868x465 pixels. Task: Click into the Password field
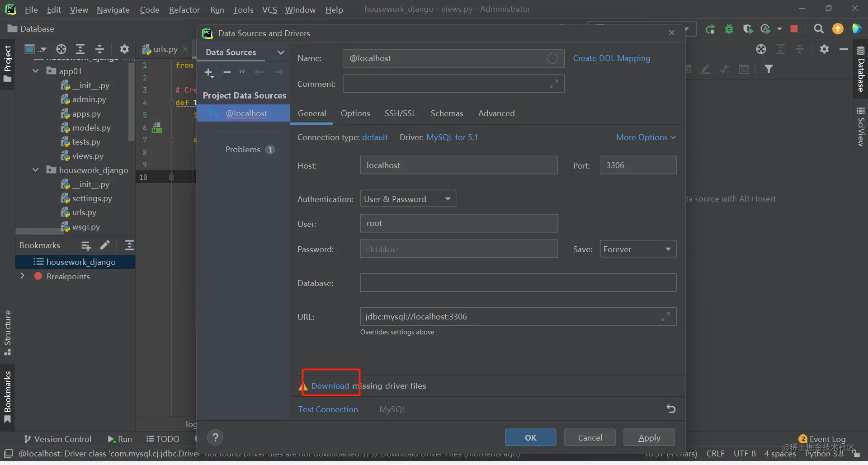(x=459, y=249)
